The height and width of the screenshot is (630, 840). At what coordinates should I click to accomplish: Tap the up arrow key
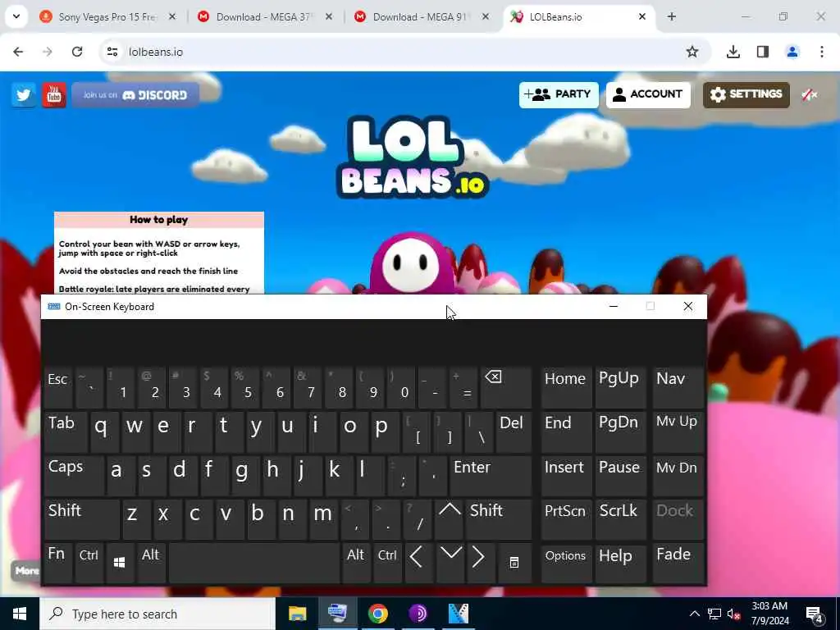(450, 518)
